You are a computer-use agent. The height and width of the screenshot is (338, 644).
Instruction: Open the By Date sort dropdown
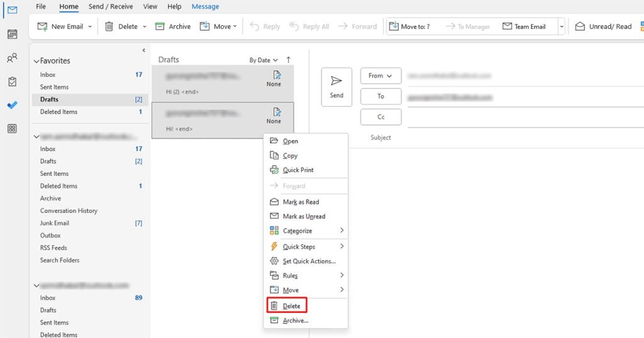click(264, 60)
